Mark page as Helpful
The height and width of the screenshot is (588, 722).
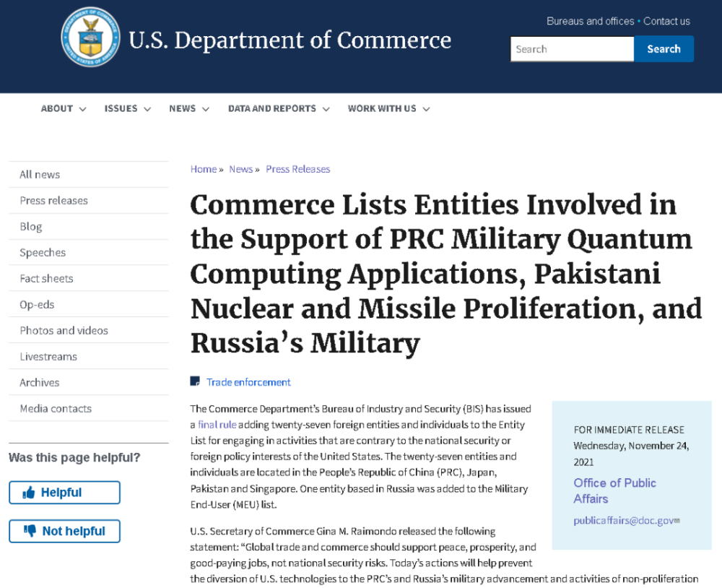pos(64,493)
